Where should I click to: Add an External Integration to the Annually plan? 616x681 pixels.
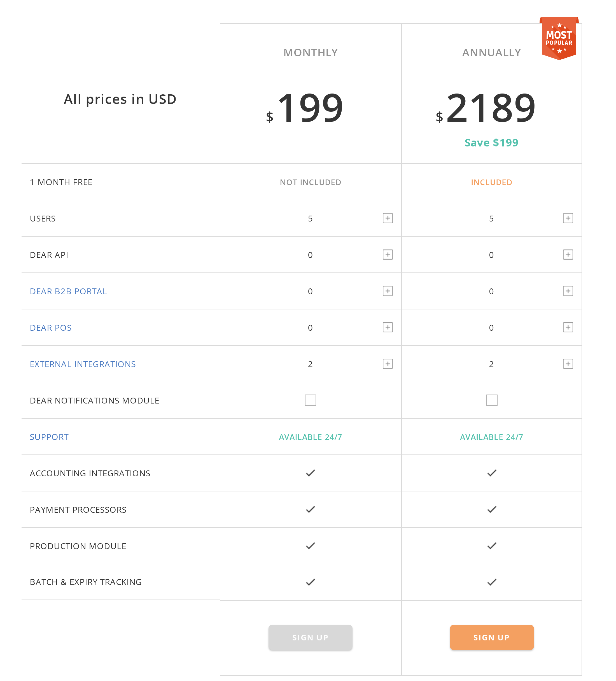[569, 364]
